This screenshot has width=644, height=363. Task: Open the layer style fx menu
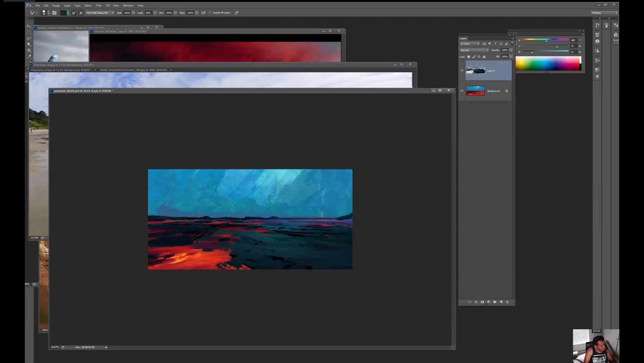[476, 302]
